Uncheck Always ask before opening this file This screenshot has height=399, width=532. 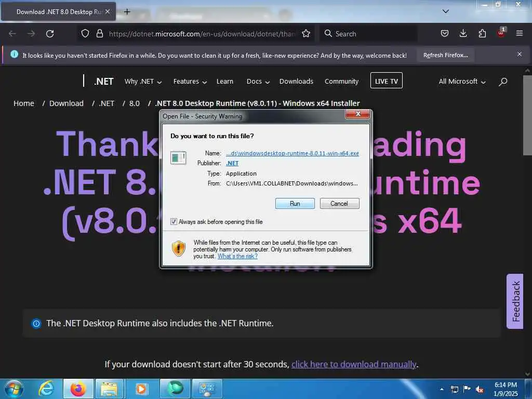174,221
